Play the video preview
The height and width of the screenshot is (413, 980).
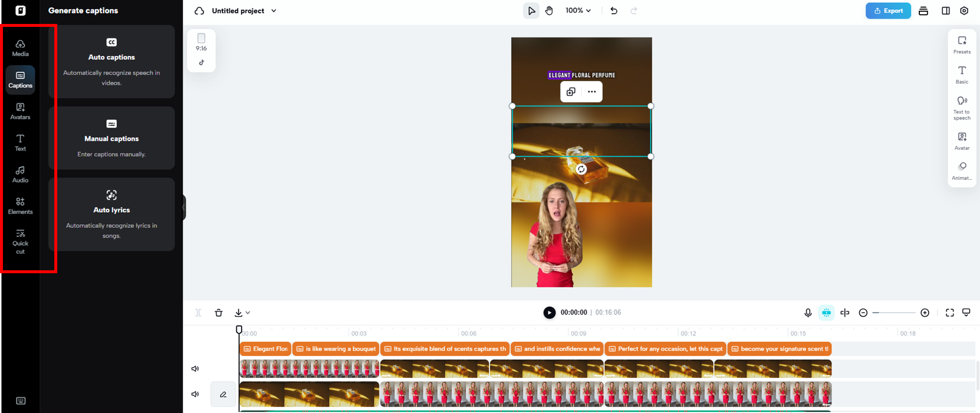tap(549, 313)
